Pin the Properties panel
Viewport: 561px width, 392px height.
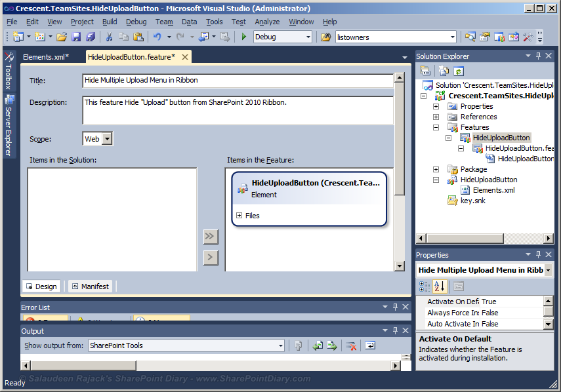point(538,254)
